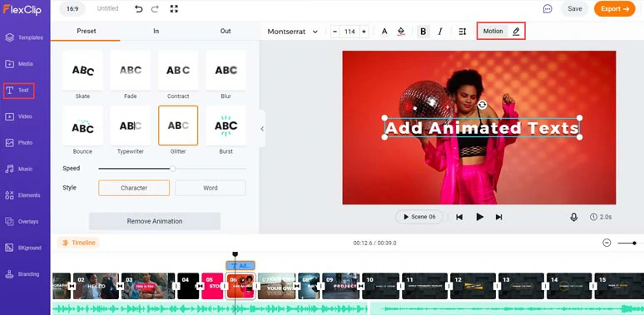Screen dimensions: 644x315
Task: Click the text style pen icon
Action: point(516,32)
